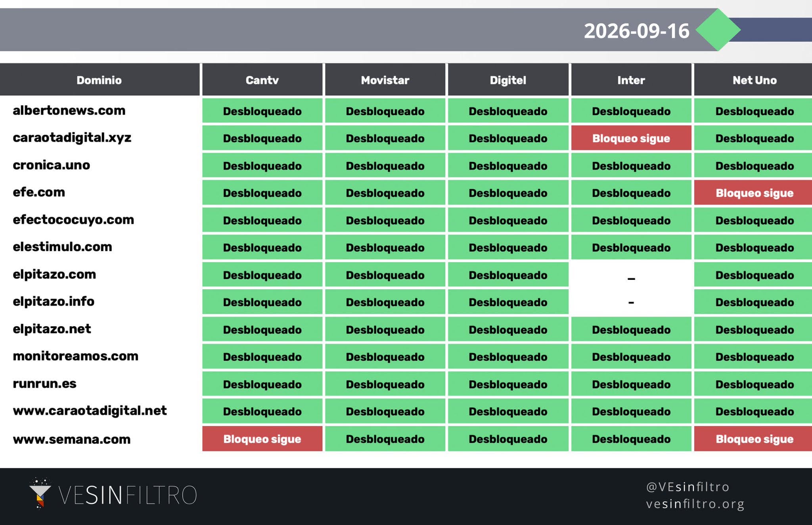This screenshot has height=525, width=812.
Task: Click the Net Uno status cell for albertonews.com
Action: [753, 111]
